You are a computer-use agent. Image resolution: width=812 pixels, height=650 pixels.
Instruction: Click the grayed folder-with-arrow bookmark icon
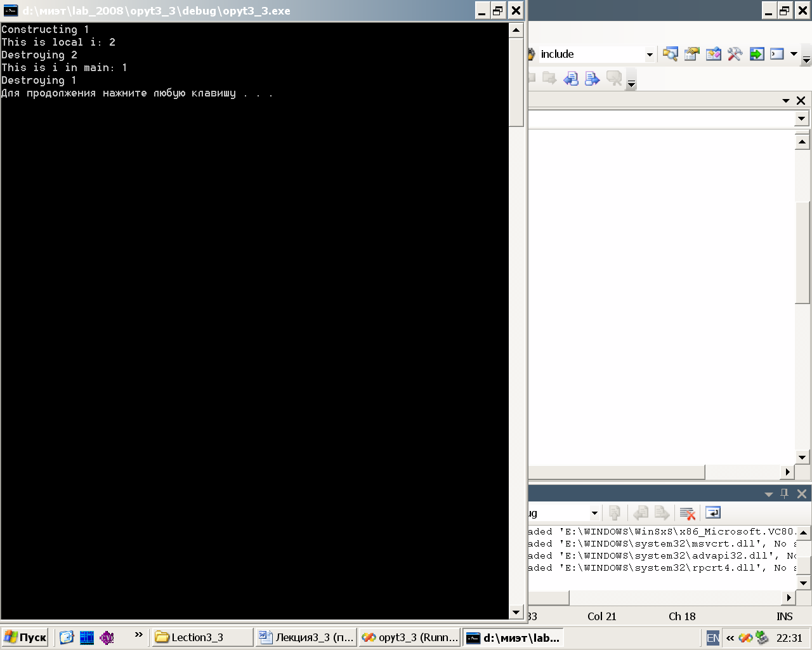coord(549,78)
